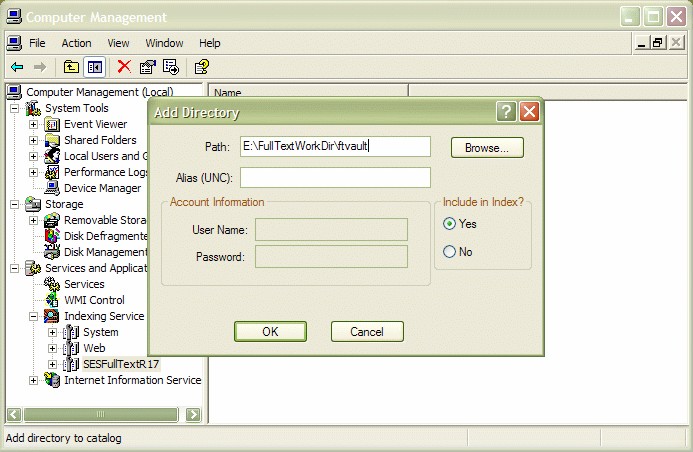The width and height of the screenshot is (693, 452).
Task: Open the Action menu
Action: [76, 43]
